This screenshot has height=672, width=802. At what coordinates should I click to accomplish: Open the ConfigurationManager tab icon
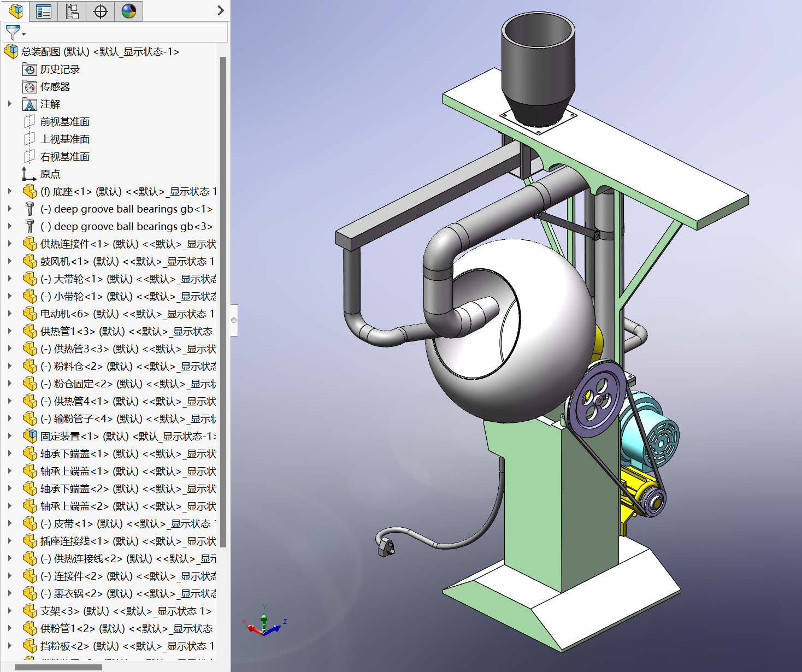click(72, 11)
